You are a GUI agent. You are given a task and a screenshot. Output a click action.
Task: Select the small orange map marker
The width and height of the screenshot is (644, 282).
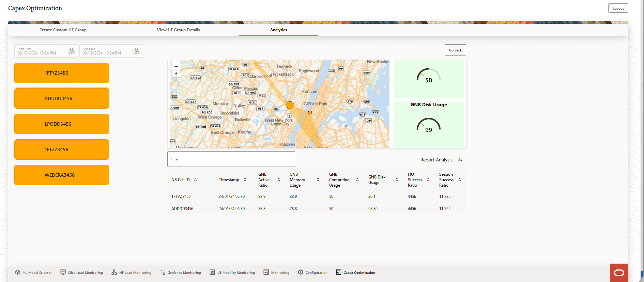[x=310, y=112]
